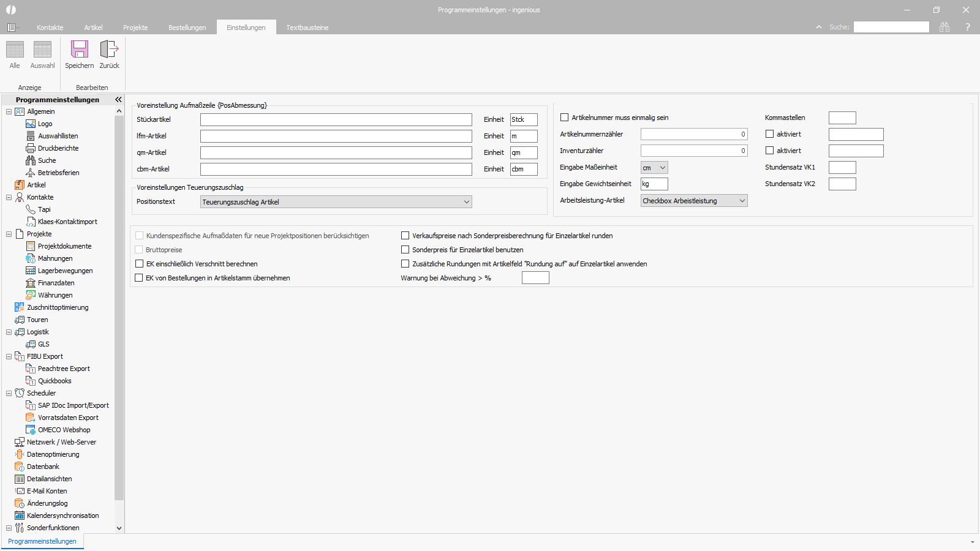Click the help question mark icon
Viewport: 980px width, 551px height.
pyautogui.click(x=968, y=27)
